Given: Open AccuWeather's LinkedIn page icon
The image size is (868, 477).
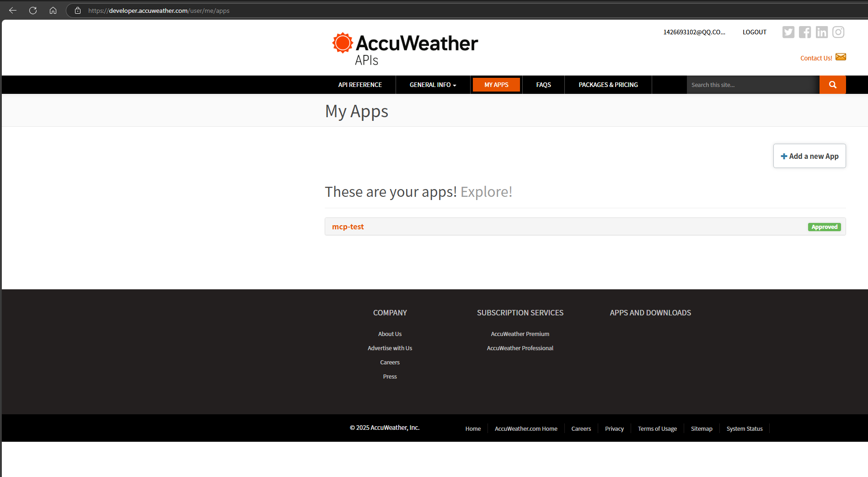Looking at the screenshot, I should pos(822,32).
